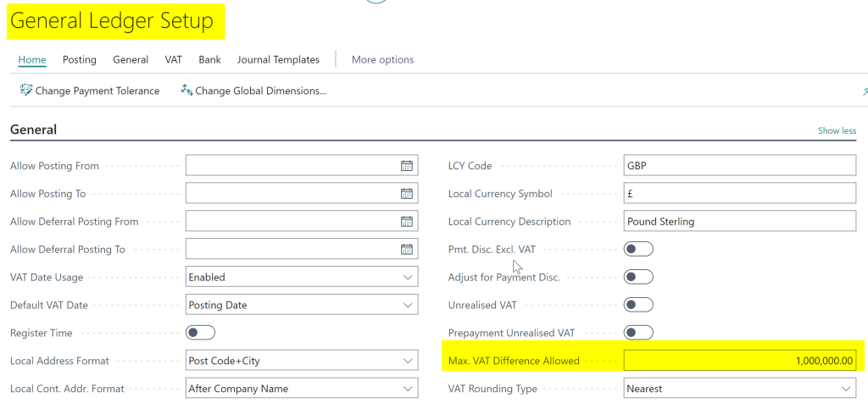The image size is (868, 403).
Task: Click the Change Payment Tolerance icon
Action: click(x=26, y=91)
